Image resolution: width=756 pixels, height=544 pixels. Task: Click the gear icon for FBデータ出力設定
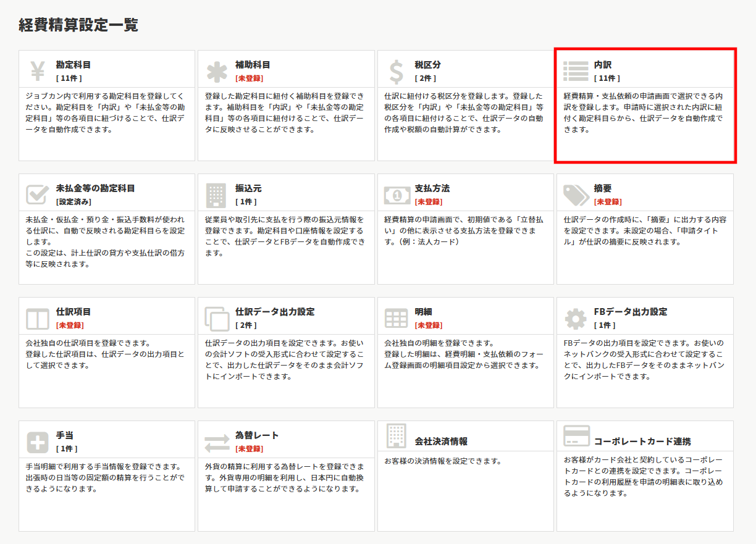coord(576,319)
